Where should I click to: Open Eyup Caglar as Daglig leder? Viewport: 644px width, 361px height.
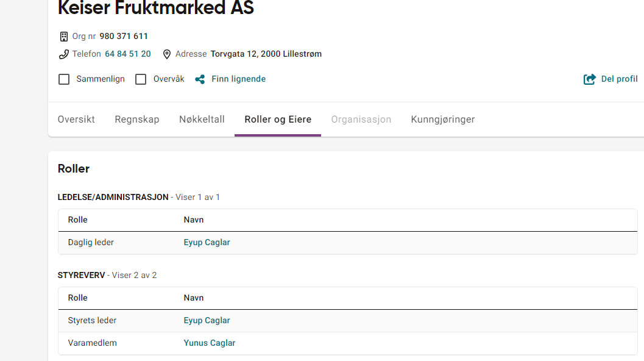click(x=207, y=243)
